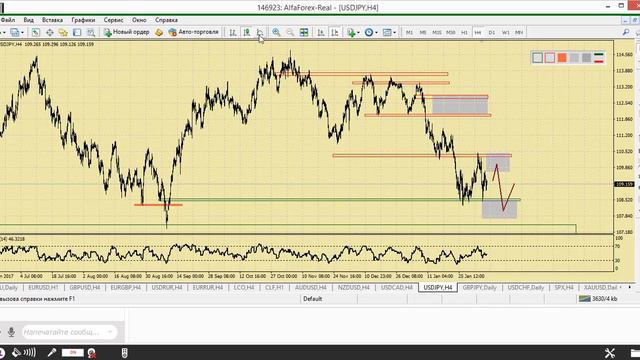Select the H1 timeframe
The height and width of the screenshot is (360, 640).
coord(464,32)
